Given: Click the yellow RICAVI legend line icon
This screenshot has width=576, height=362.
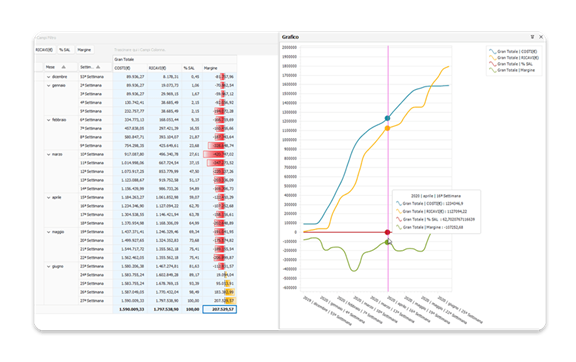Looking at the screenshot, I should pos(492,58).
